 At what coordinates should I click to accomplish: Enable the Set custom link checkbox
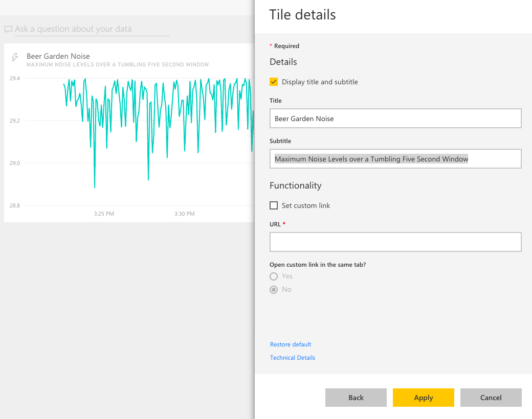[274, 205]
